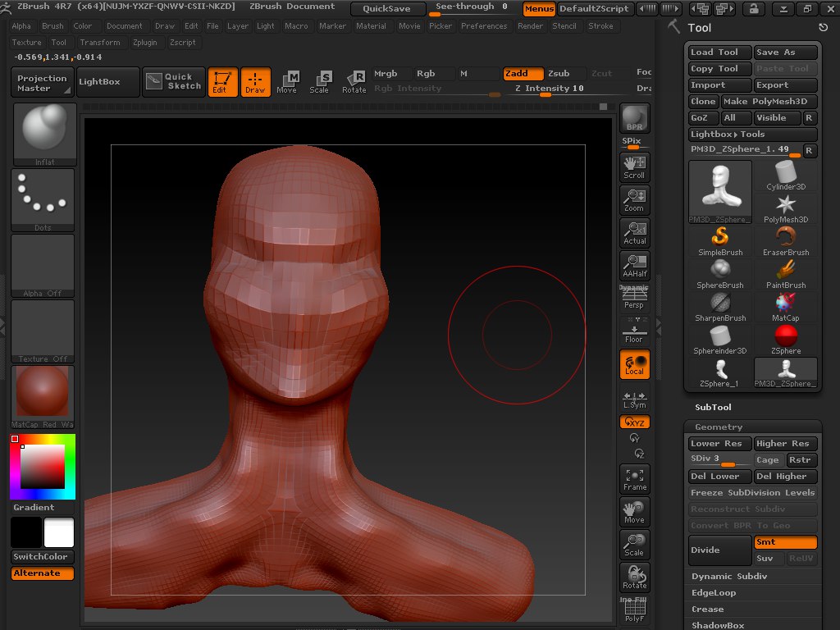Open the Zplugin menu
The height and width of the screenshot is (630, 840).
coord(144,43)
